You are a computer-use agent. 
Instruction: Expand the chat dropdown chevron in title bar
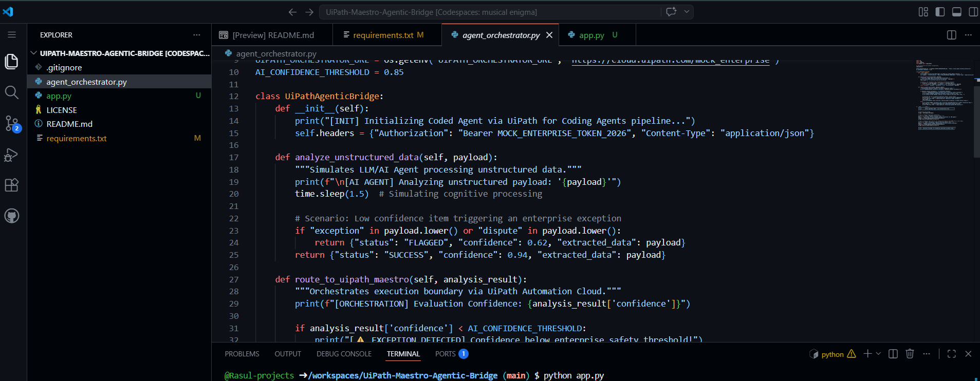[687, 12]
